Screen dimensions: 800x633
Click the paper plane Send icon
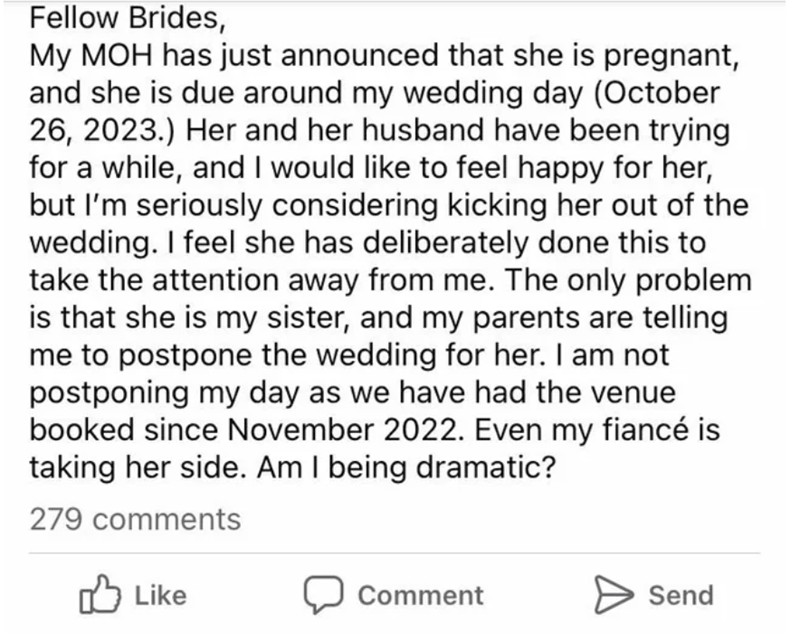613,595
